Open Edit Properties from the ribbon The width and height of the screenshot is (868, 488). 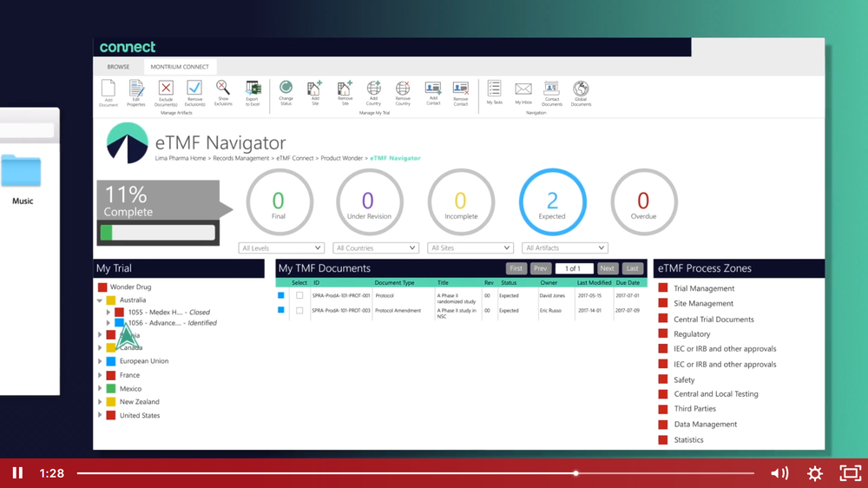(136, 89)
